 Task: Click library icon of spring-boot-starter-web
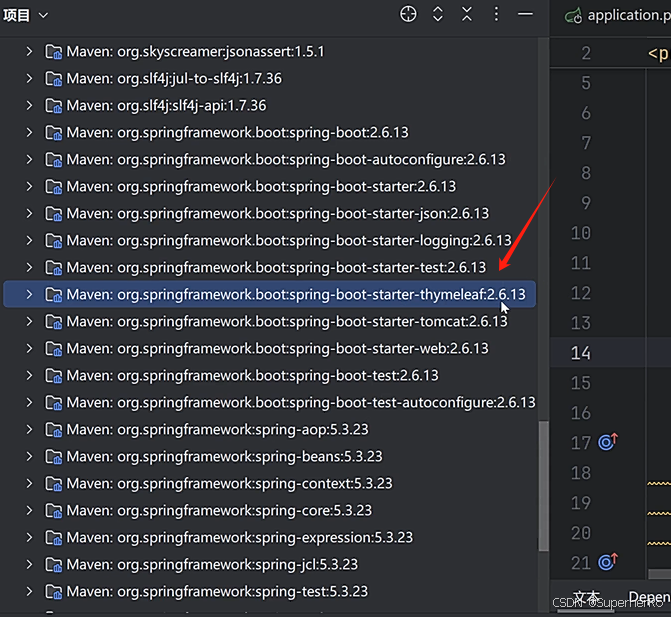click(x=54, y=349)
